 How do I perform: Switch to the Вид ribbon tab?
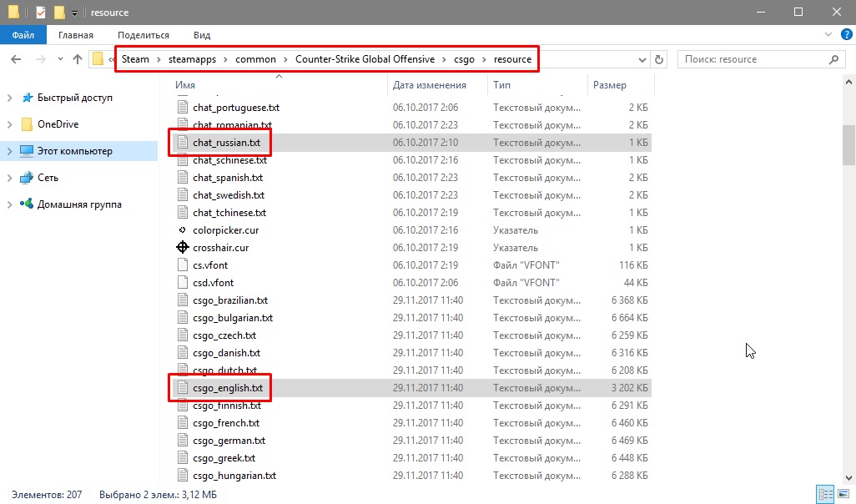coord(202,35)
